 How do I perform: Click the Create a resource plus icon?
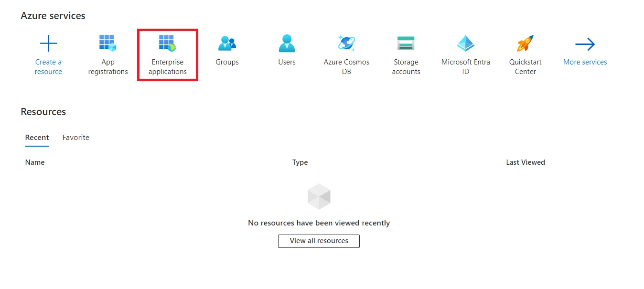[x=48, y=43]
